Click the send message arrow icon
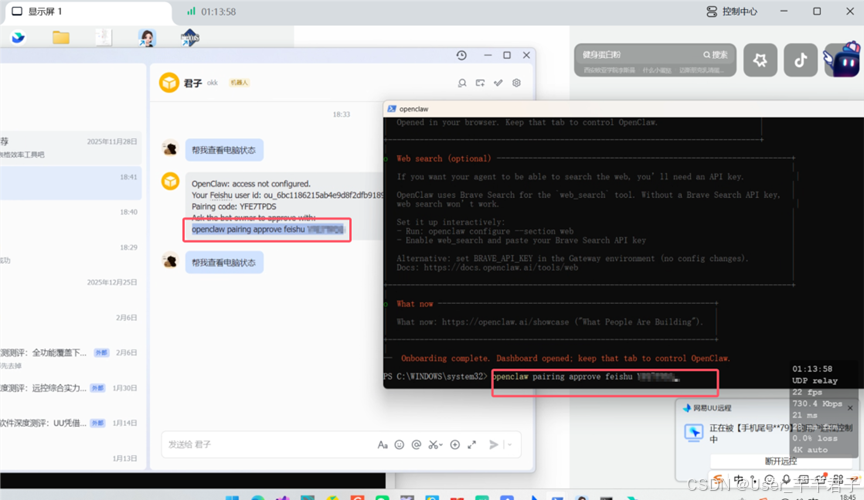Image resolution: width=864 pixels, height=500 pixels. coord(493,445)
